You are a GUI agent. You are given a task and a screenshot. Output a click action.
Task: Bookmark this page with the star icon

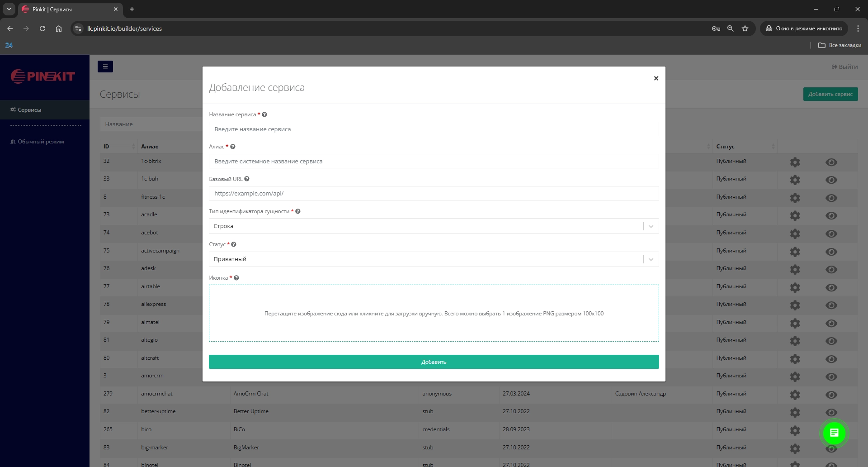(745, 29)
